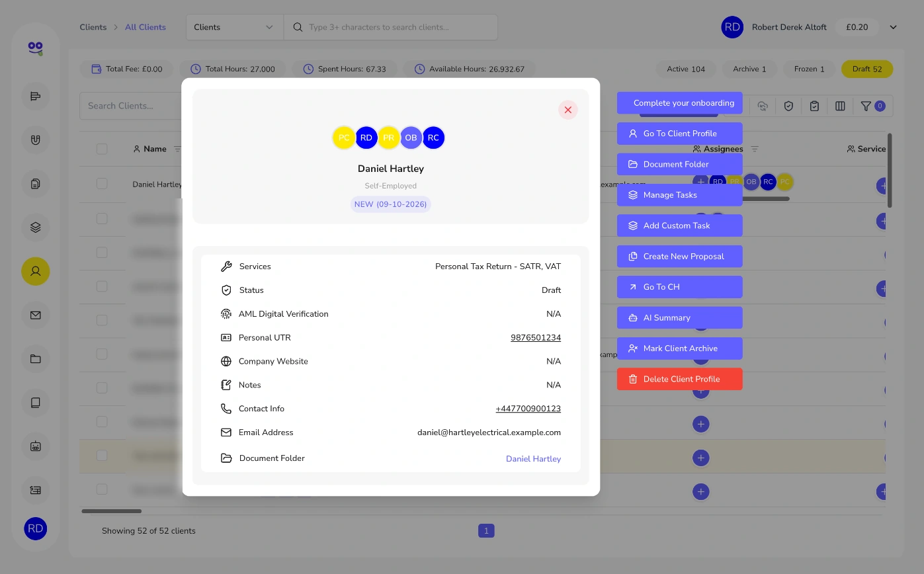The width and height of the screenshot is (924, 574).
Task: Click the column layout icon in toolbar
Action: coord(840,106)
